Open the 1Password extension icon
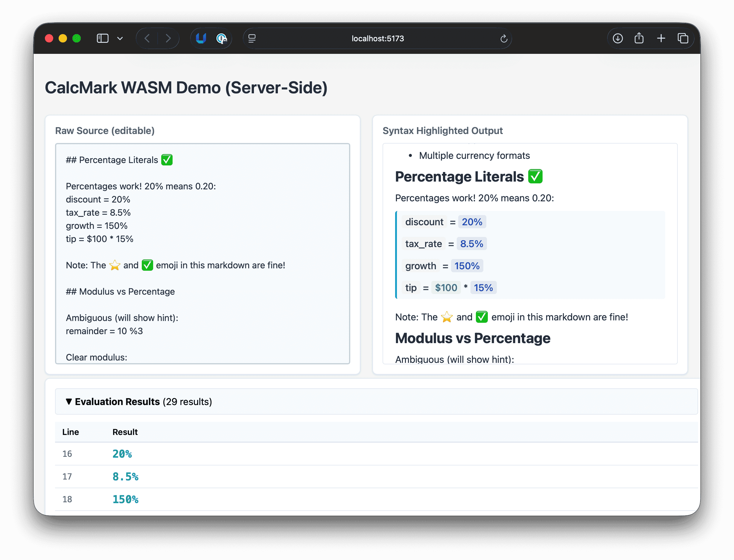The height and width of the screenshot is (560, 734). [221, 38]
